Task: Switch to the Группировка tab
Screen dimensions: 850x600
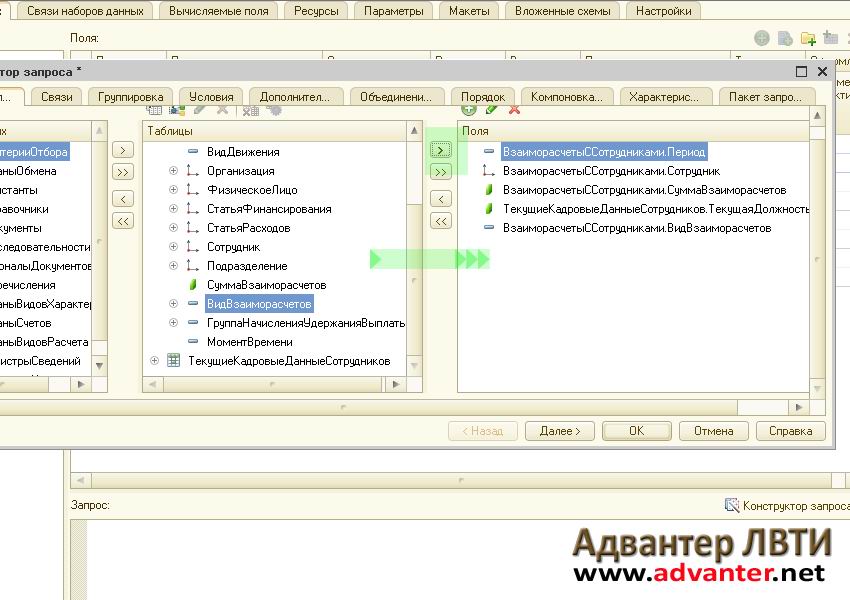Action: pyautogui.click(x=131, y=97)
